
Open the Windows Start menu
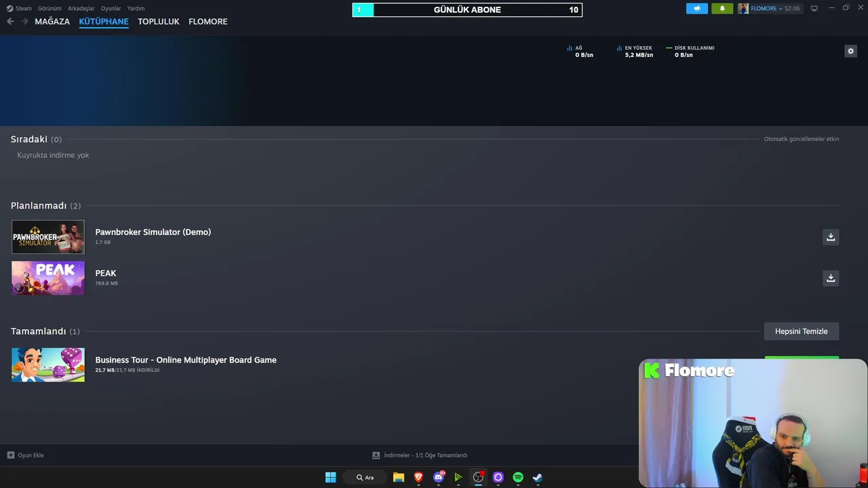(x=330, y=477)
